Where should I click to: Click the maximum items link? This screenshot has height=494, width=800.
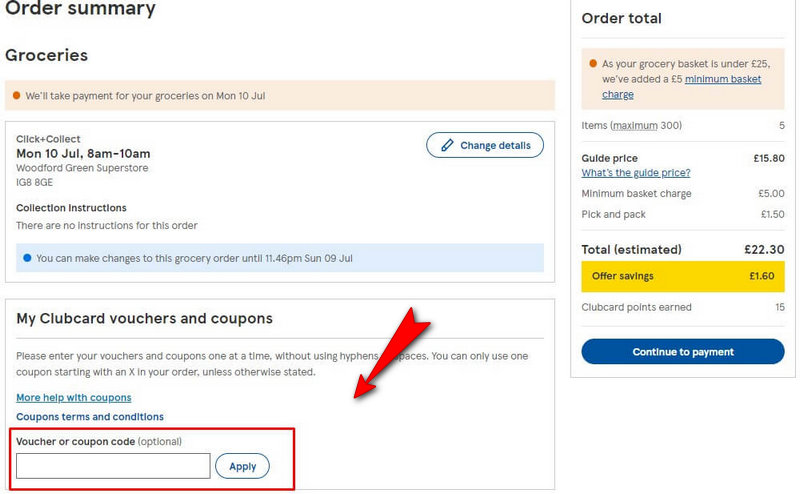point(636,126)
